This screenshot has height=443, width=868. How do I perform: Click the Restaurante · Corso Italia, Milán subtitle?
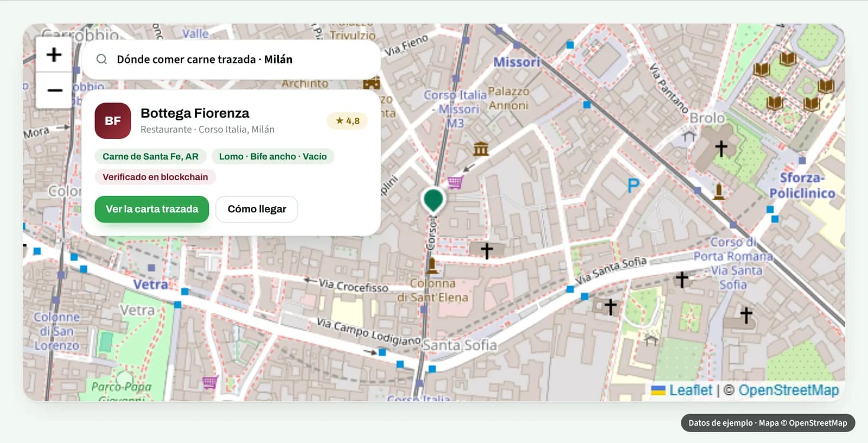(207, 129)
